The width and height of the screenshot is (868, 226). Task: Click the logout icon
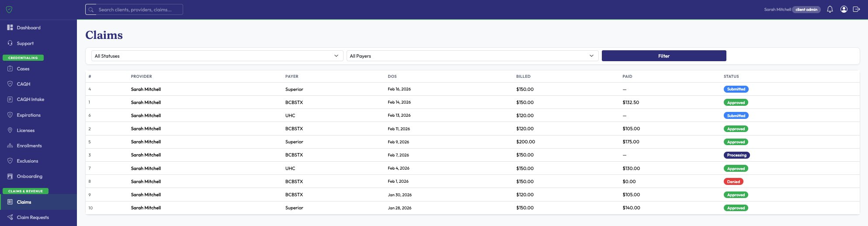pyautogui.click(x=857, y=9)
